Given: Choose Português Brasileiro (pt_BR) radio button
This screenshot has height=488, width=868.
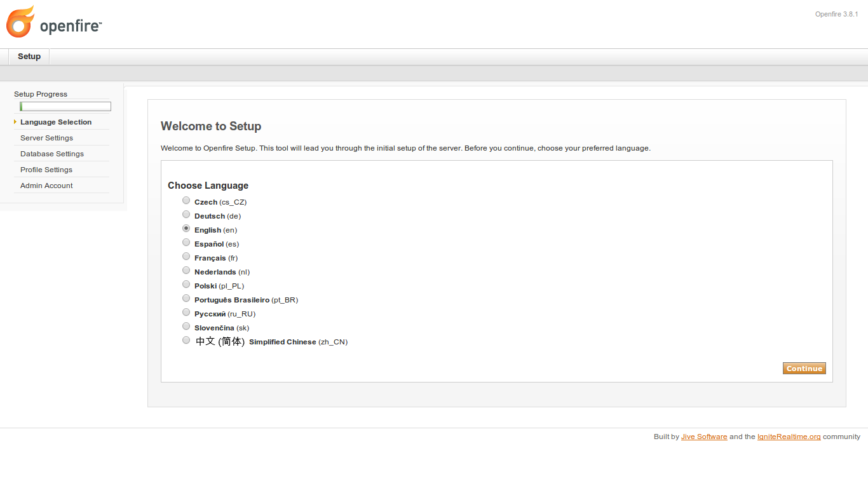Looking at the screenshot, I should 186,298.
